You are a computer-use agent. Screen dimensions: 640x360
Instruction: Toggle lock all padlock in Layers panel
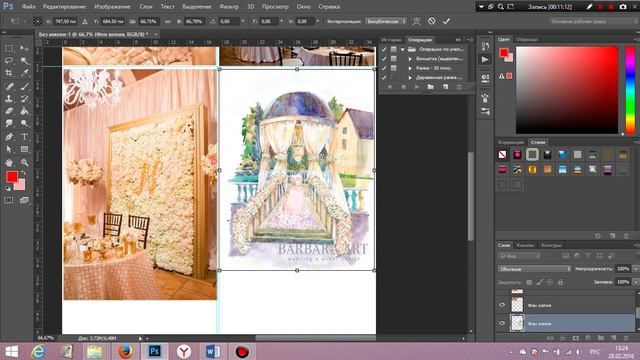[560, 282]
